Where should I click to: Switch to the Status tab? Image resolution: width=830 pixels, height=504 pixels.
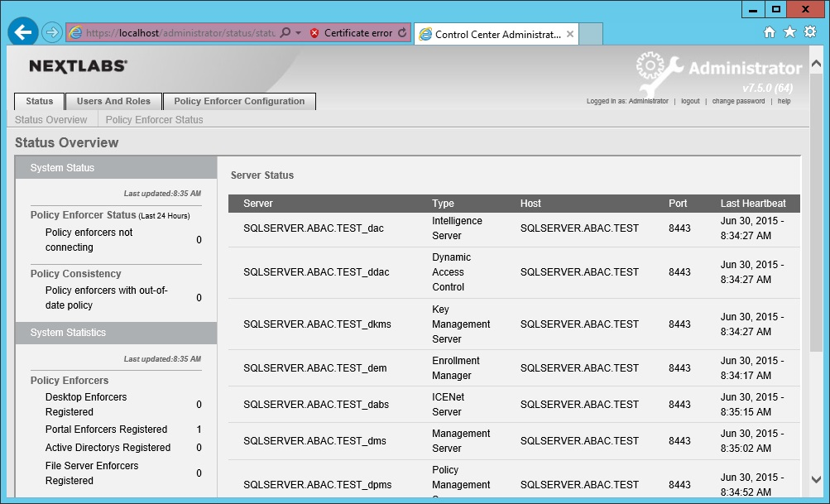coord(39,101)
